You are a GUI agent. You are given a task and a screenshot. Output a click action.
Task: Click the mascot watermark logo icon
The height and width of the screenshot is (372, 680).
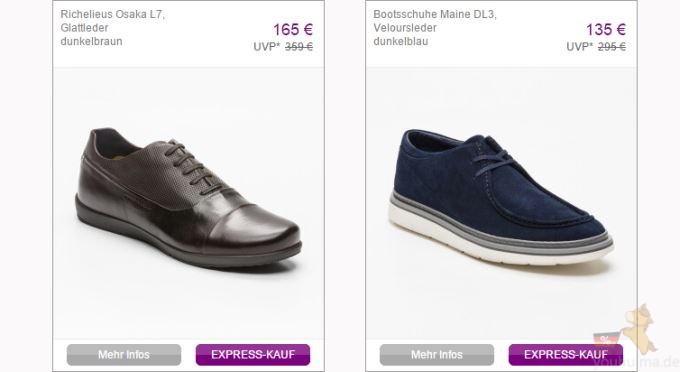[x=641, y=328]
